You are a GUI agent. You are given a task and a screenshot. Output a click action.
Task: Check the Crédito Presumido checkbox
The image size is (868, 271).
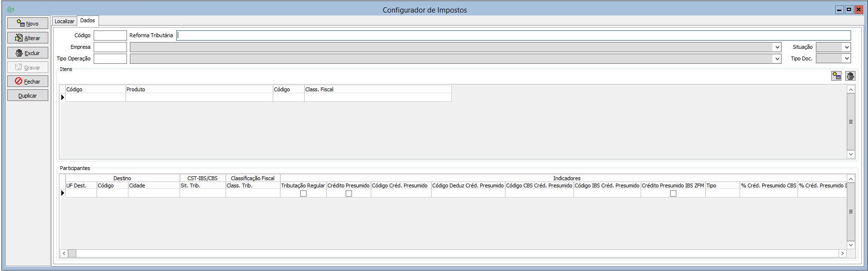(x=349, y=193)
